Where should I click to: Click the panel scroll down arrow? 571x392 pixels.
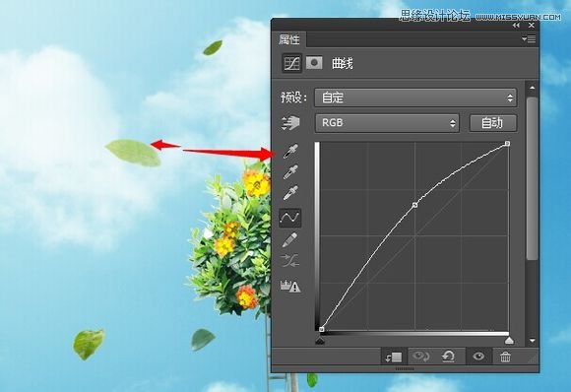[532, 341]
